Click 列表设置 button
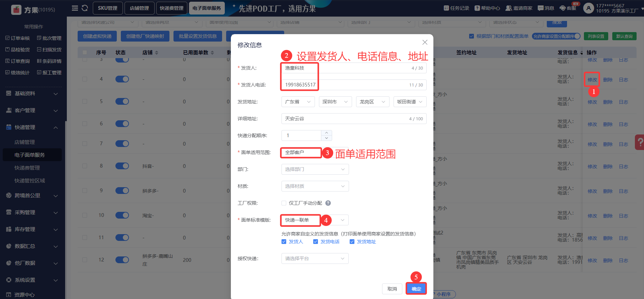Screen dimensions: 644x299 (596, 36)
